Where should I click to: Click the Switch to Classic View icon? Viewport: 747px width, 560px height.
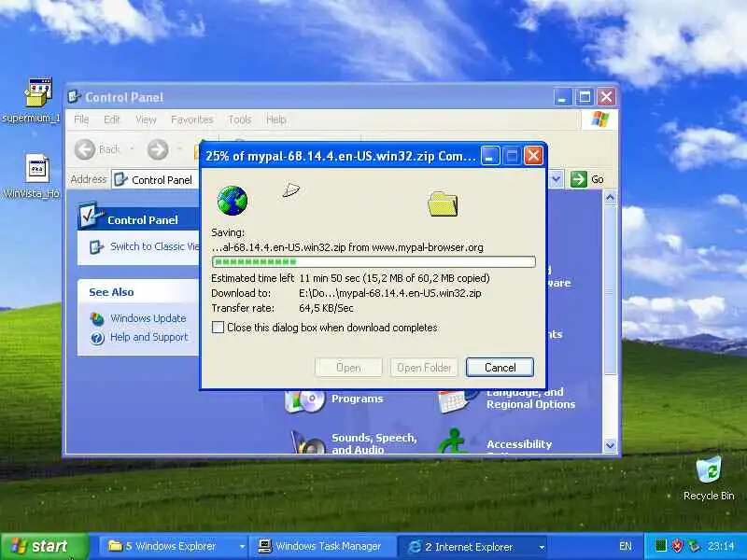point(97,247)
